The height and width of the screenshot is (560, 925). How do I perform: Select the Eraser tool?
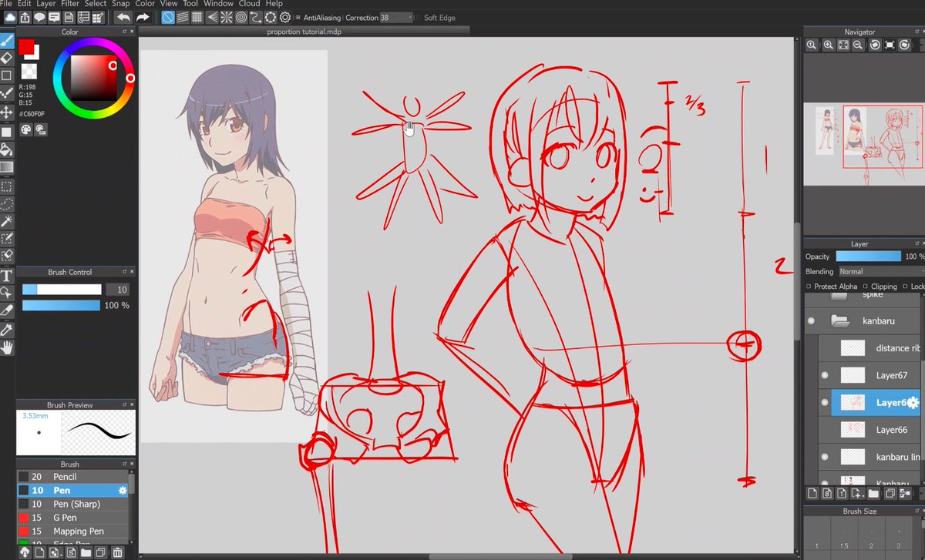coord(6,58)
